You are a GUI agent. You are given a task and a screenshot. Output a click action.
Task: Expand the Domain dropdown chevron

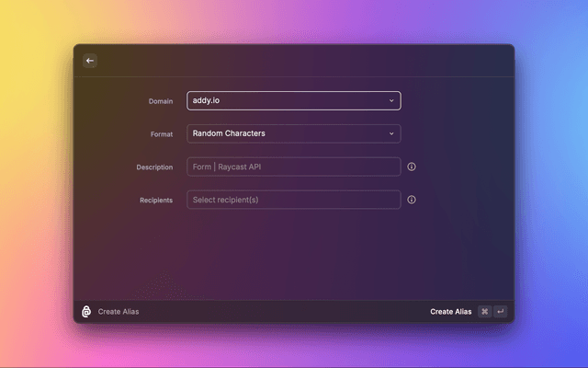391,100
